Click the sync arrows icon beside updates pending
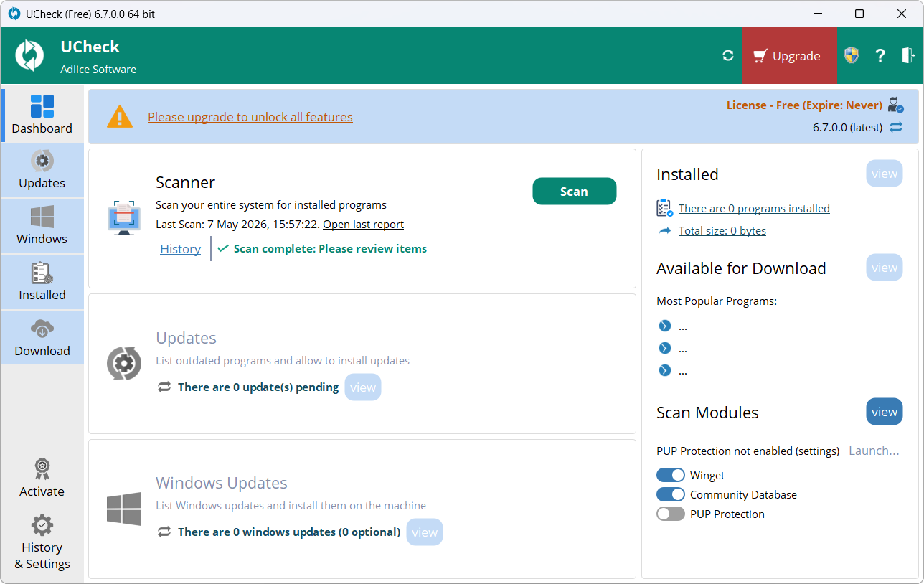 click(165, 387)
